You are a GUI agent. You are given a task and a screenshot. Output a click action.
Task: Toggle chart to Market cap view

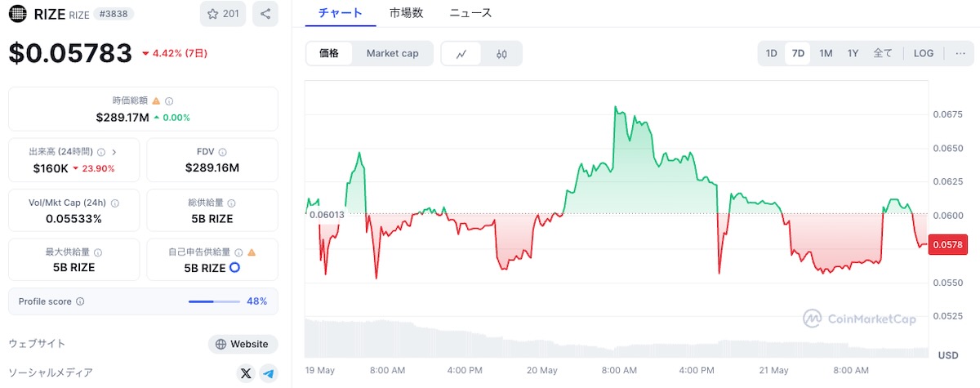(x=392, y=54)
